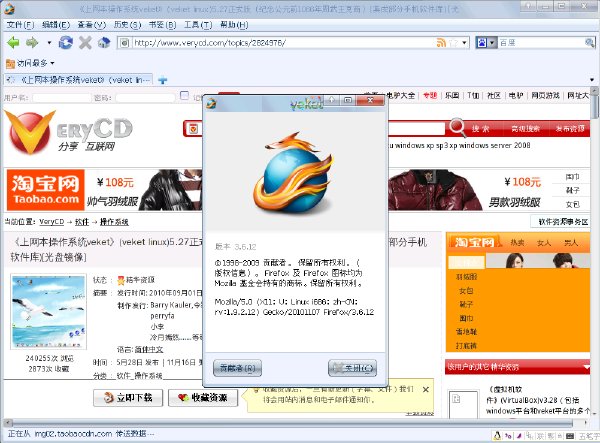
Task: Click the 关闭(C) button in the about dialog
Action: click(352, 368)
